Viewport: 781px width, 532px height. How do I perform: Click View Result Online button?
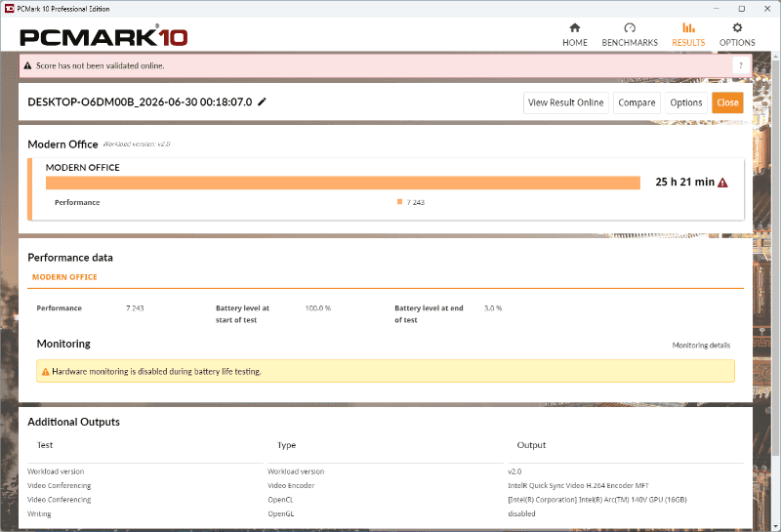point(566,102)
